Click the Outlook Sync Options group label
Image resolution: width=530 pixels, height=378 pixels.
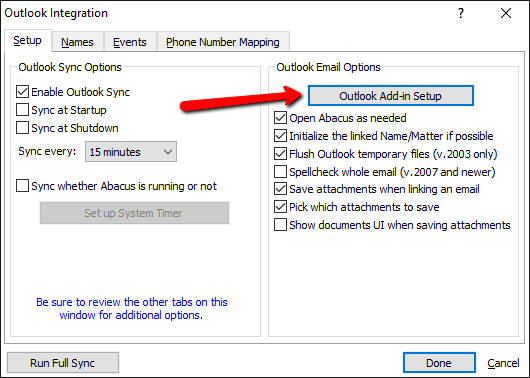click(70, 67)
